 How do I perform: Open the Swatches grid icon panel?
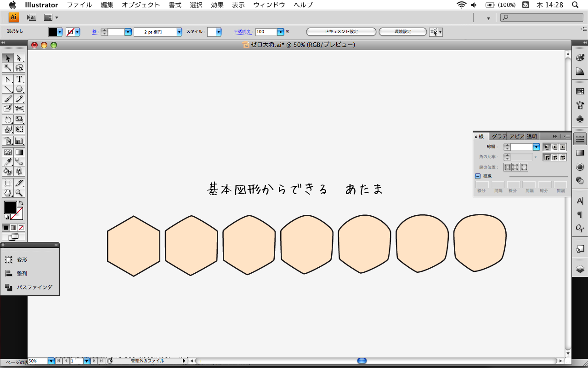click(x=580, y=92)
